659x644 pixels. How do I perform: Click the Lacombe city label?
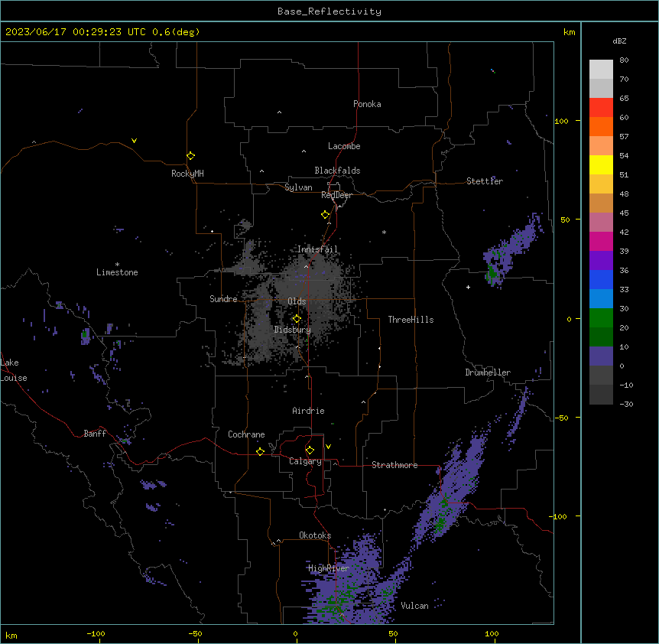344,146
